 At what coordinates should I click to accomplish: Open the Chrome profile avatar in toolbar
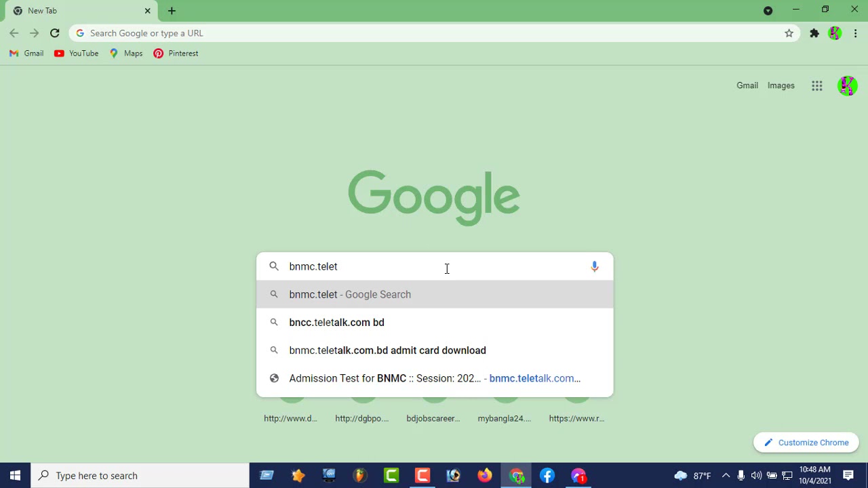pyautogui.click(x=835, y=33)
